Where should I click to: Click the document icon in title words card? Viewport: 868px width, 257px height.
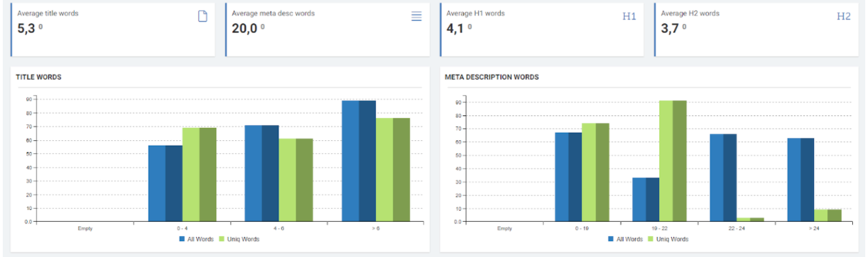202,16
